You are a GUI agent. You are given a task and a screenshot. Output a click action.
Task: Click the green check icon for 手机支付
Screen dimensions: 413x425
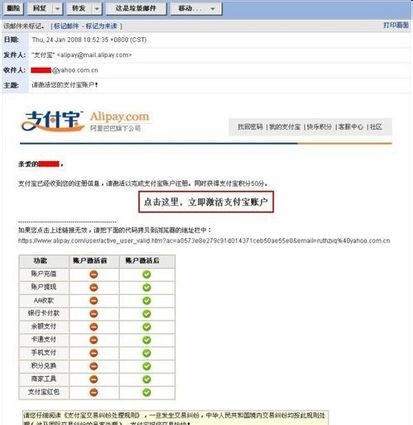pyautogui.click(x=147, y=353)
